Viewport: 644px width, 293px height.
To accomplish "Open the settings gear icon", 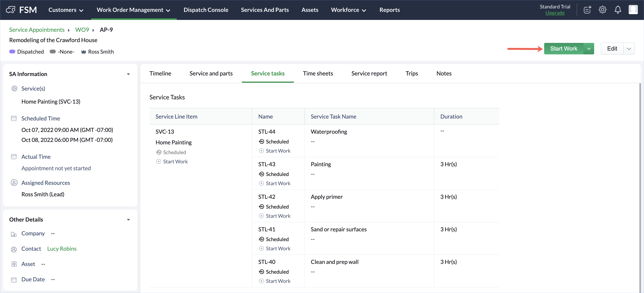I will [602, 10].
